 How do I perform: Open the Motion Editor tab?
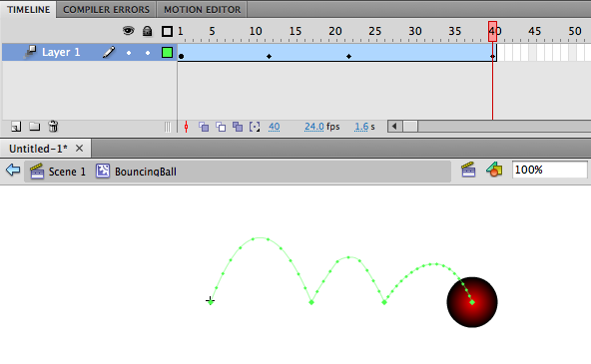click(x=202, y=9)
